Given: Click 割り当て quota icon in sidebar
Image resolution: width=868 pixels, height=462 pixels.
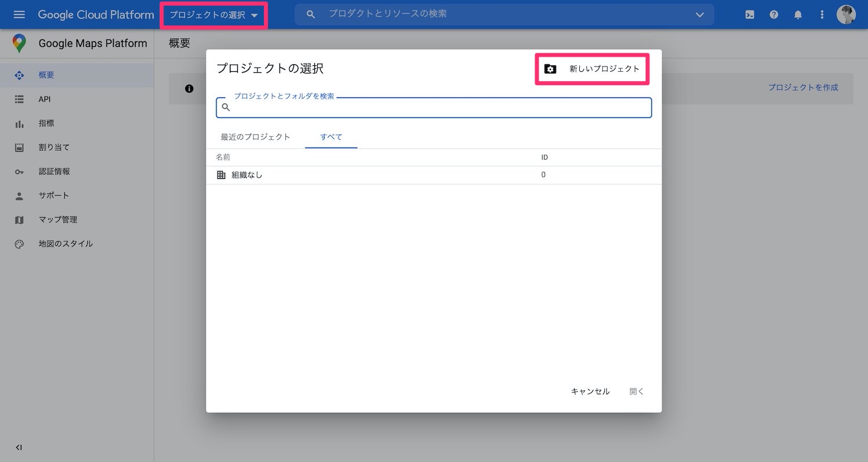Looking at the screenshot, I should pyautogui.click(x=20, y=147).
